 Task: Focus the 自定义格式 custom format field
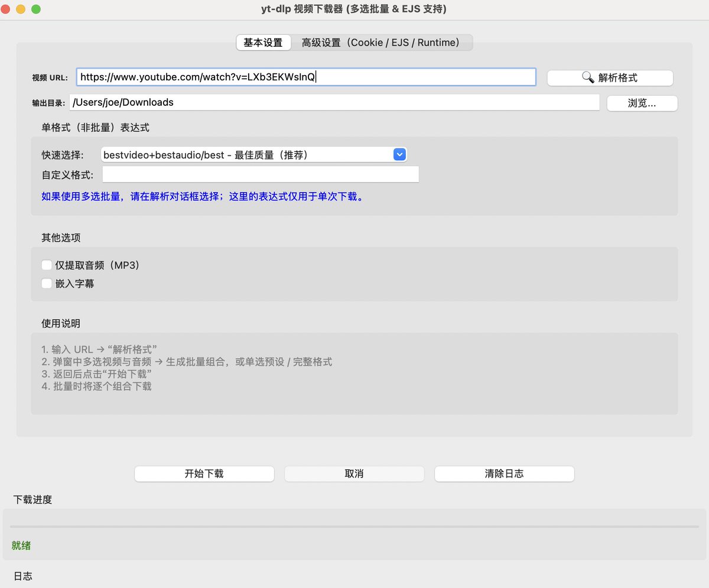coord(260,174)
